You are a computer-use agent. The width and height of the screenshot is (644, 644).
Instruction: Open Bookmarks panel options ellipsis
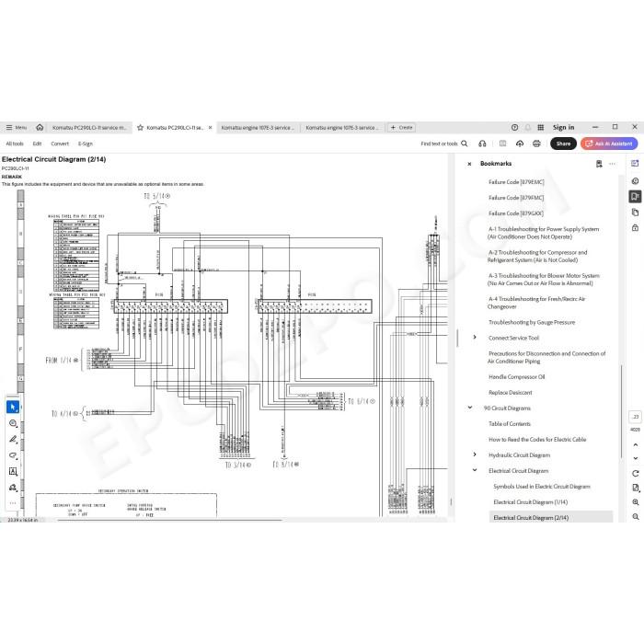[613, 164]
